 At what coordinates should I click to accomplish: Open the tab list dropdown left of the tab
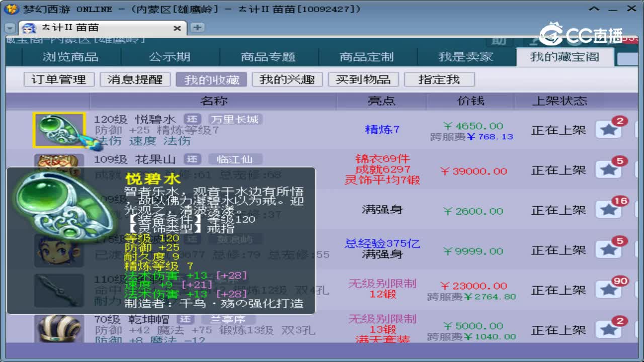(x=11, y=28)
